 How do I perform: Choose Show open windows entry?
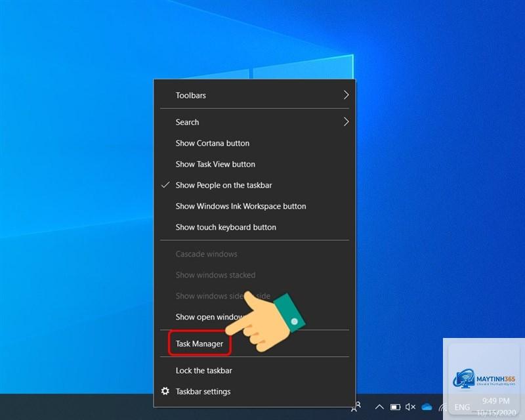pyautogui.click(x=255, y=317)
